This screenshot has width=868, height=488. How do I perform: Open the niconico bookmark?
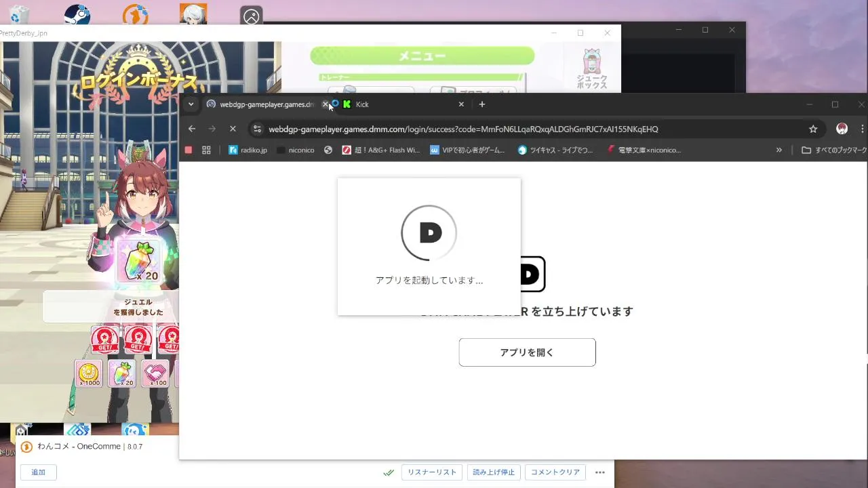(x=296, y=150)
